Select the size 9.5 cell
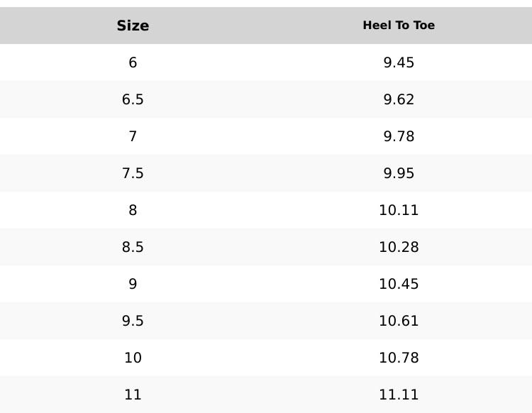Image resolution: width=532 pixels, height=413 pixels. (x=133, y=321)
